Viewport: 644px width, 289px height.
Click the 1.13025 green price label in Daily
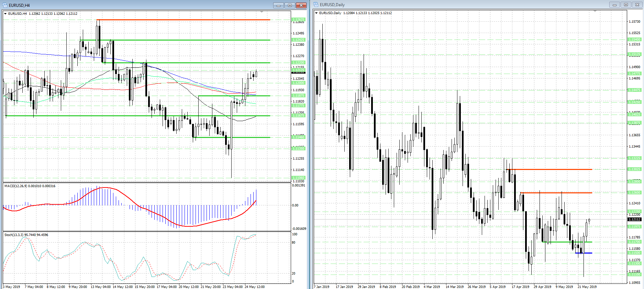tap(634, 169)
